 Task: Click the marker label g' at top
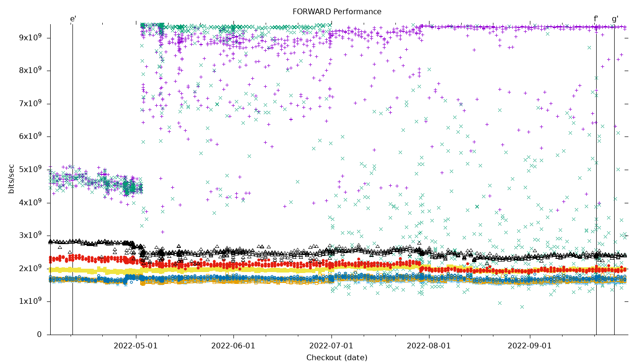(615, 19)
